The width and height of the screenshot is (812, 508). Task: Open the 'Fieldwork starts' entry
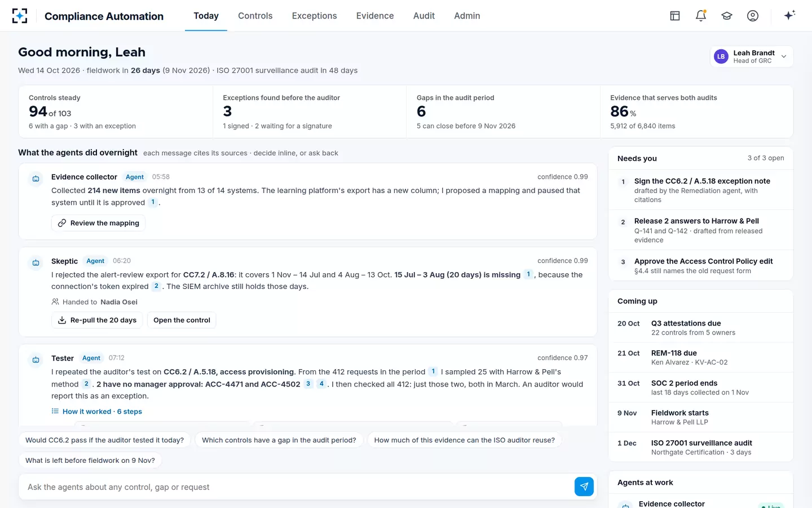(701, 417)
